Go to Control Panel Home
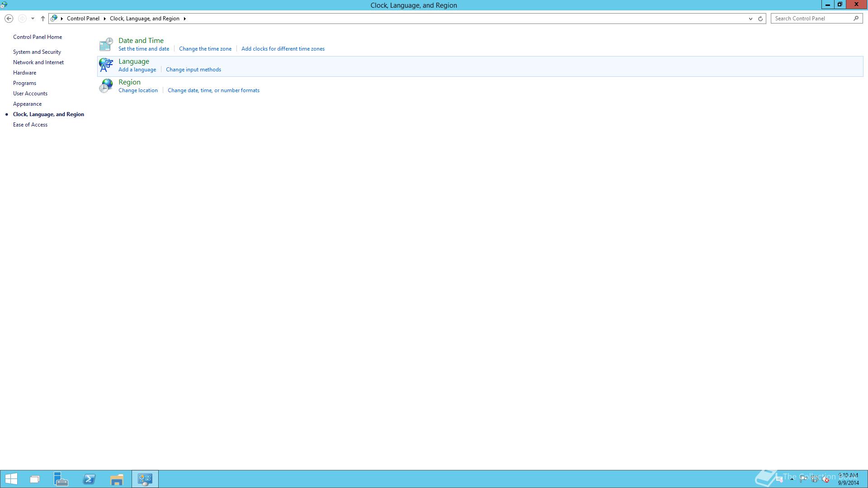Viewport: 868px width, 488px height. point(38,37)
